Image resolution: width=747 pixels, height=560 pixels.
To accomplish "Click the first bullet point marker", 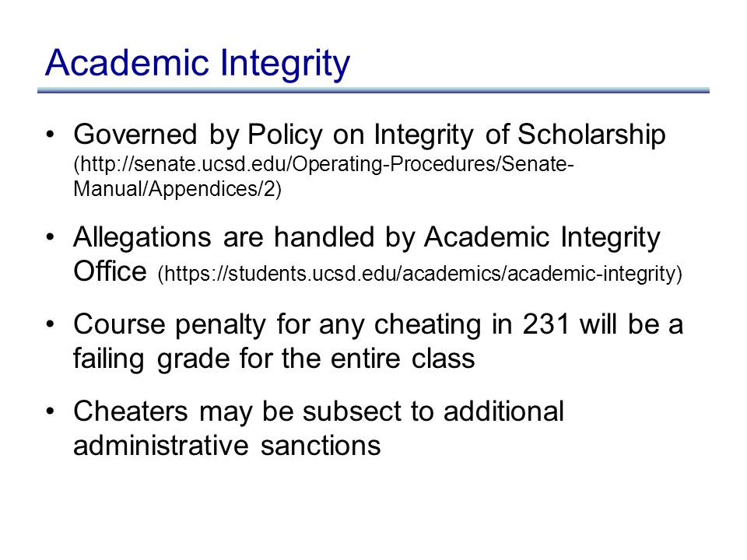I will tap(51, 134).
